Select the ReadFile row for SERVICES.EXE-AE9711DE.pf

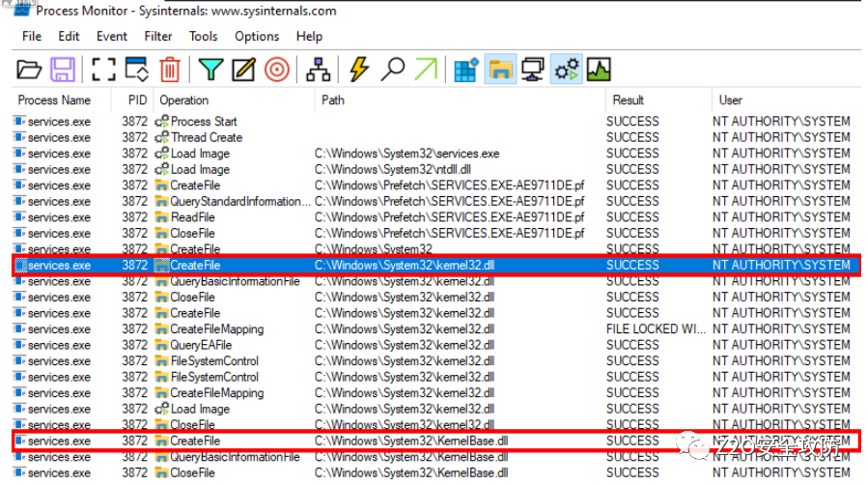[436, 217]
